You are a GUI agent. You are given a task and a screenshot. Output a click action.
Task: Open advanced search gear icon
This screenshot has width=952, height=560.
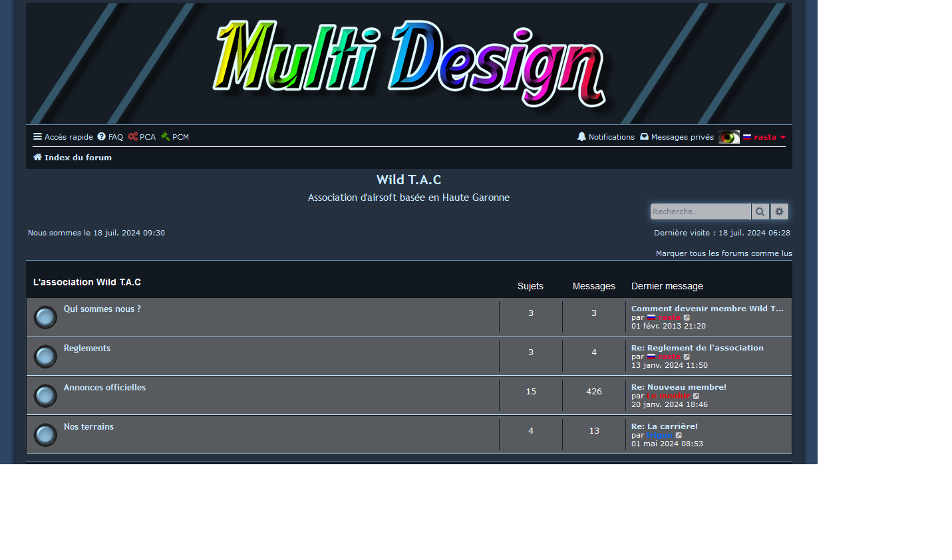779,211
